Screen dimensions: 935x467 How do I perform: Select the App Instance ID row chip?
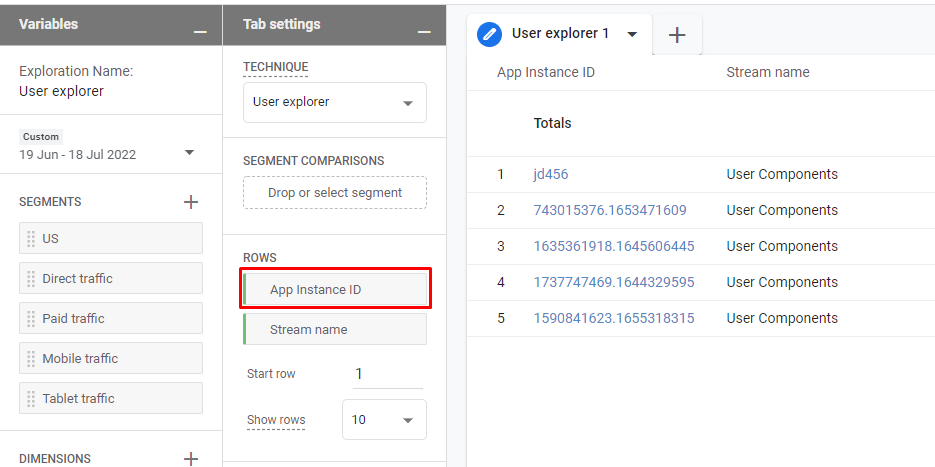[335, 289]
